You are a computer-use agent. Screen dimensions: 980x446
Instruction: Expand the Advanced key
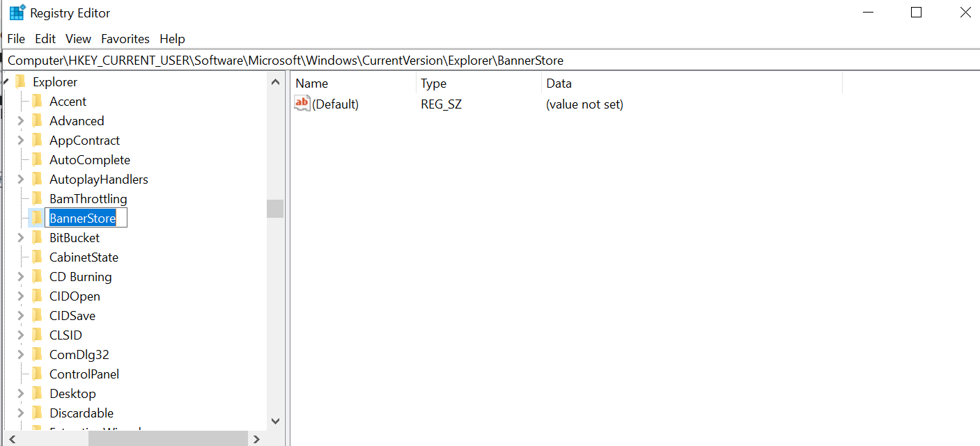click(x=21, y=121)
